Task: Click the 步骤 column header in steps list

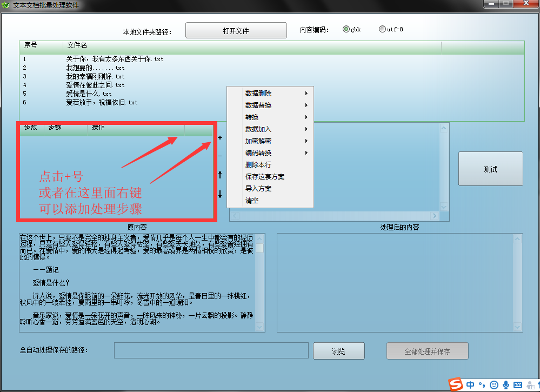Action: point(65,130)
